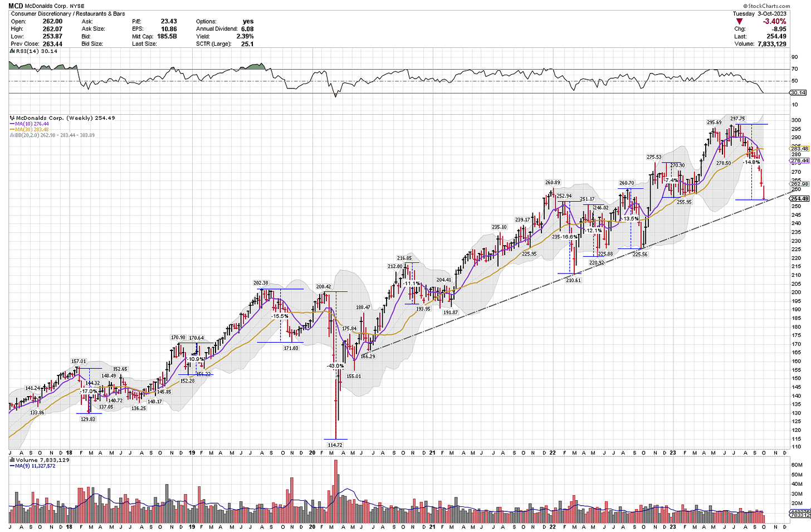This screenshot has height=532, width=811.
Task: Click the Prev Close value 263.44
Action: click(x=53, y=43)
